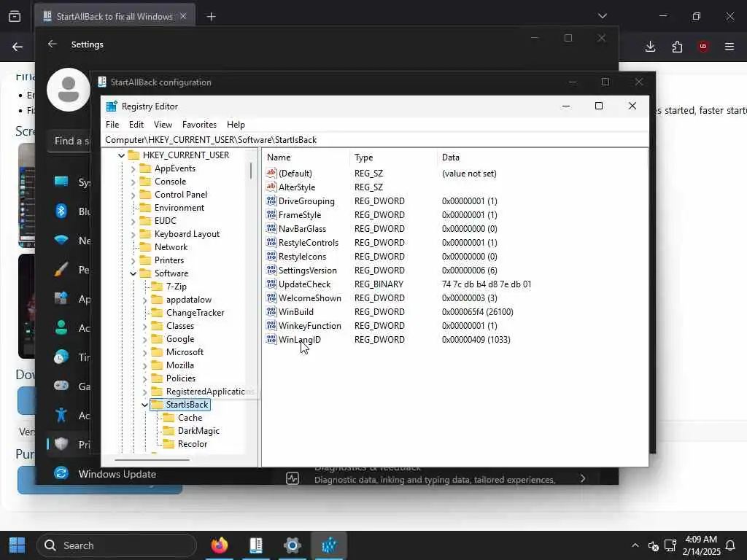
Task: Click the UpdateCheck binary value icon
Action: pyautogui.click(x=271, y=284)
